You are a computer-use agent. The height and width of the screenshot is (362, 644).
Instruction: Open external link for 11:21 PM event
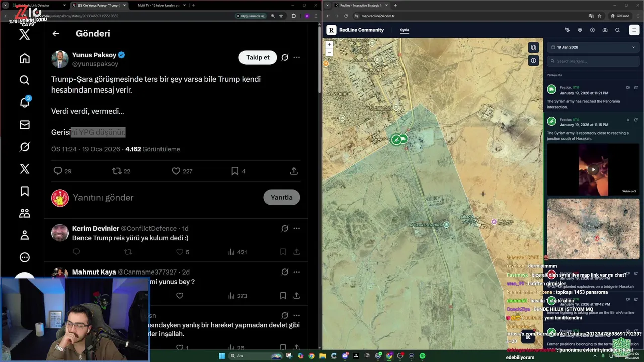pyautogui.click(x=636, y=88)
